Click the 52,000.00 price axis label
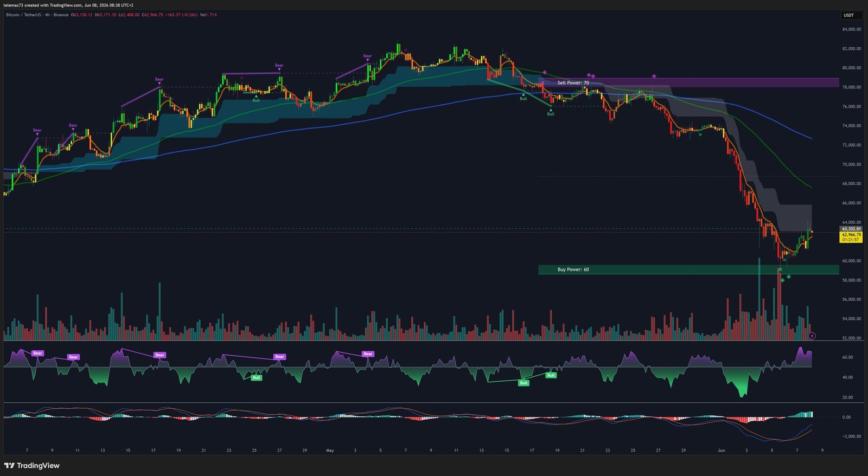Image resolution: width=868 pixels, height=476 pixels. (x=852, y=338)
